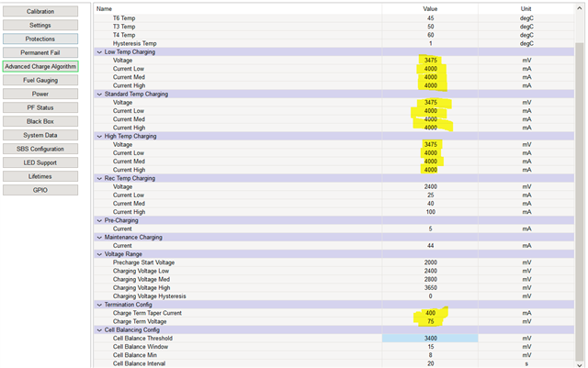This screenshot has width=588, height=368.
Task: Select Standard Temp Charging Current Med value
Action: coord(430,119)
